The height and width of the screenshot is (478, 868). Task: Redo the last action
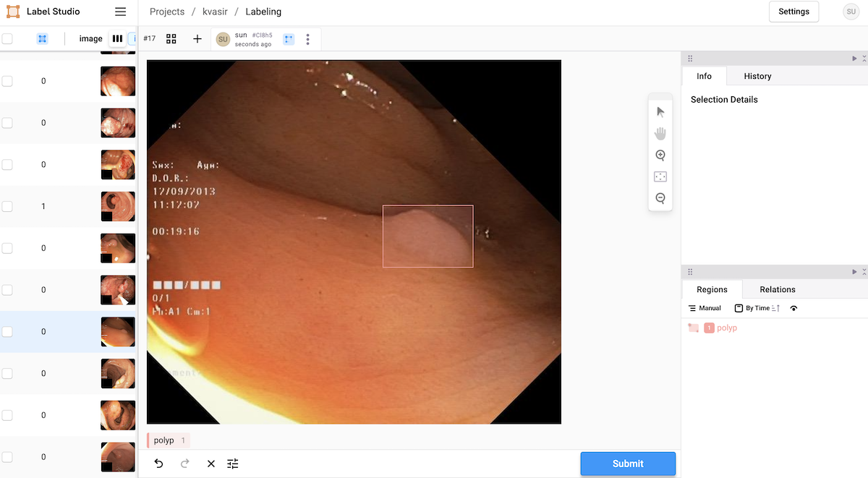tap(184, 464)
